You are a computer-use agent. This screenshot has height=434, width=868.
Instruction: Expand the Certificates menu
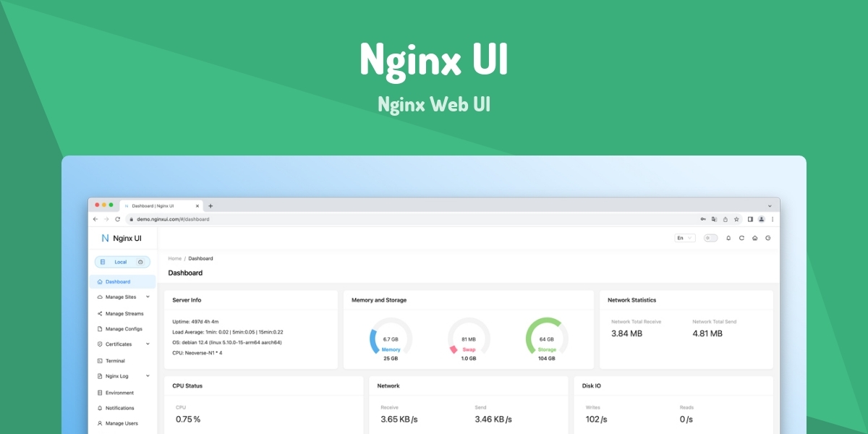coord(119,344)
